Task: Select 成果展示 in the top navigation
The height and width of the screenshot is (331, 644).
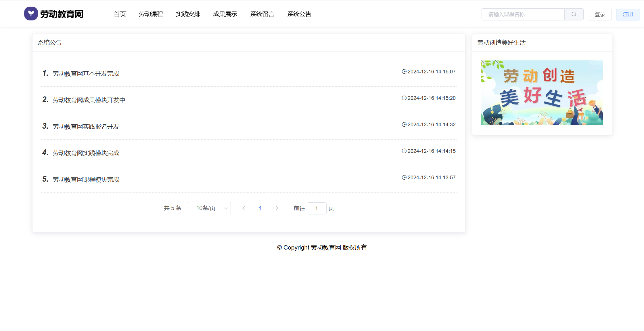Action: 225,14
